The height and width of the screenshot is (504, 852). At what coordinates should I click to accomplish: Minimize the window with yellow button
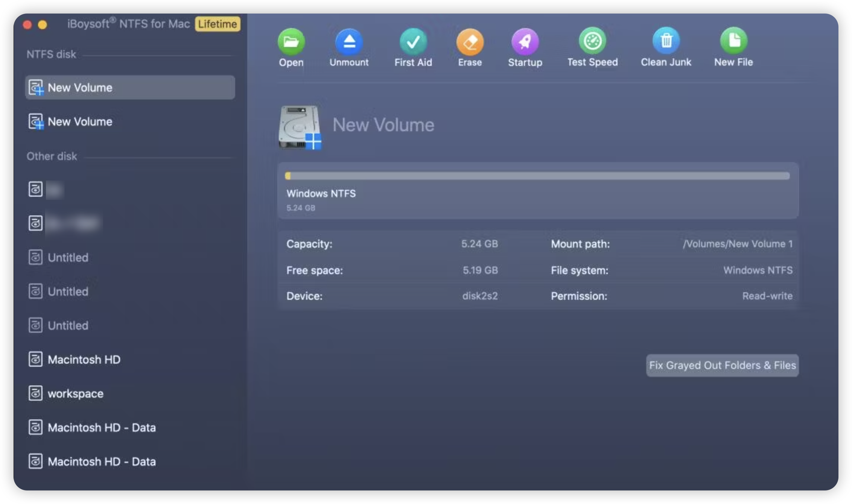(x=43, y=25)
